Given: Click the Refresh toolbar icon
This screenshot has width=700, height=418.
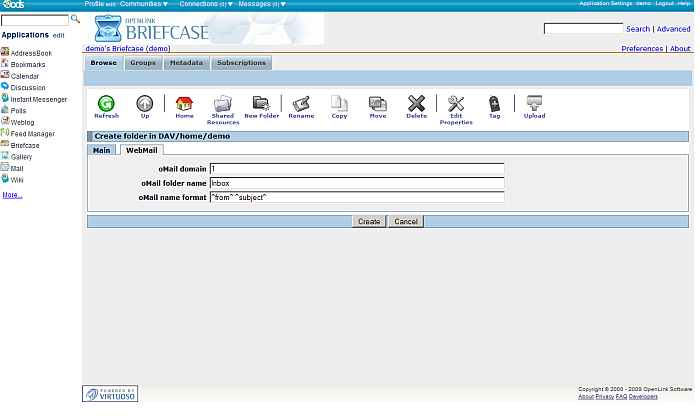Looking at the screenshot, I should click(106, 103).
